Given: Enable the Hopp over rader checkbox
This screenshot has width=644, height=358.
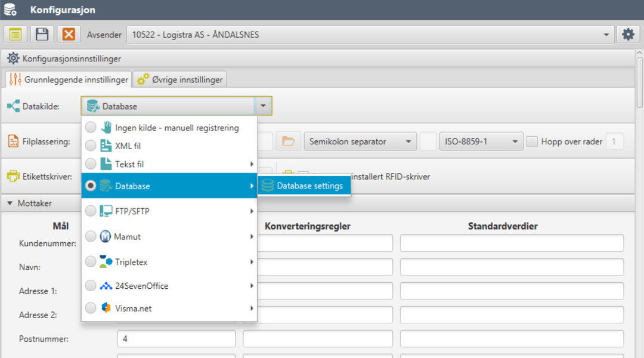Looking at the screenshot, I should click(x=531, y=141).
